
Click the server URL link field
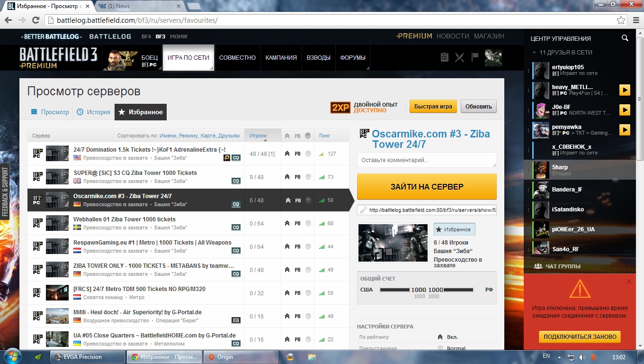coord(427,210)
